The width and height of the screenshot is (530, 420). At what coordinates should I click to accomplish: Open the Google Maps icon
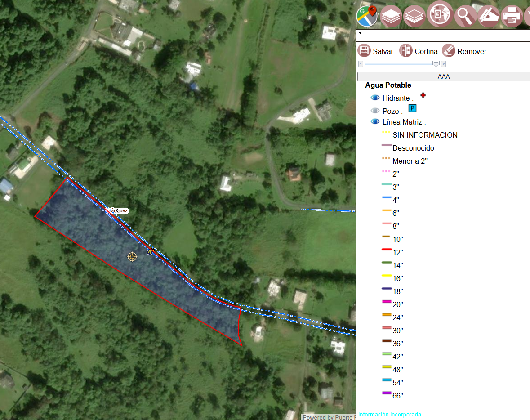[x=367, y=16]
